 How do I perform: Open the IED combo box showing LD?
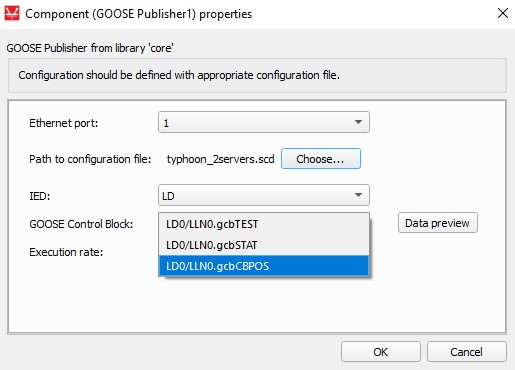tap(264, 195)
